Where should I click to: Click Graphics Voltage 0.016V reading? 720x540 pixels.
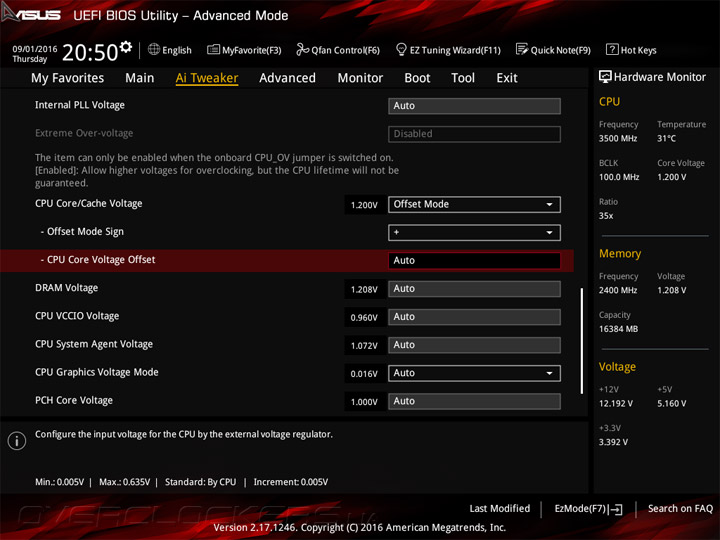(364, 374)
